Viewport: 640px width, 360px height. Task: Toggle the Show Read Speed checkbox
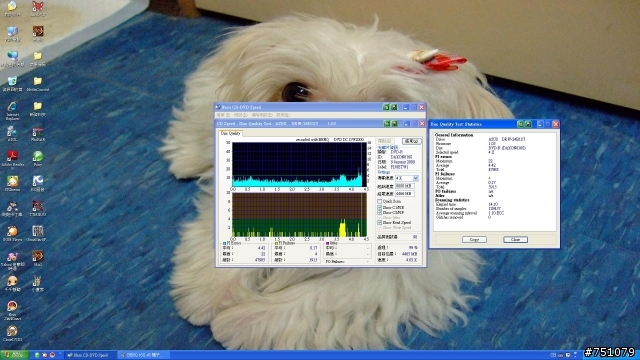click(380, 222)
